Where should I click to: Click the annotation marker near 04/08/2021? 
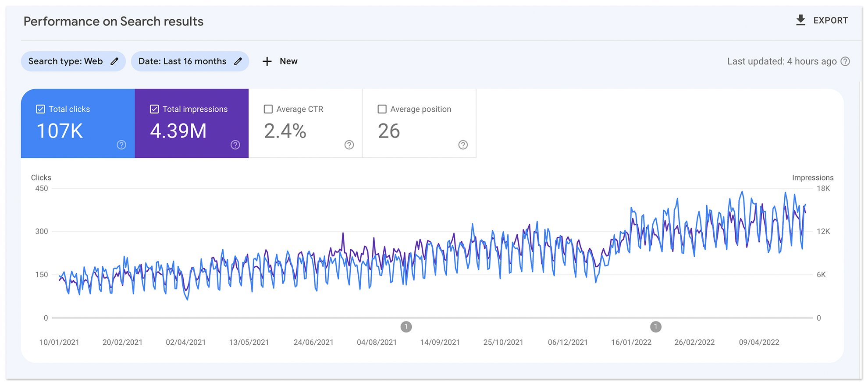click(x=406, y=327)
